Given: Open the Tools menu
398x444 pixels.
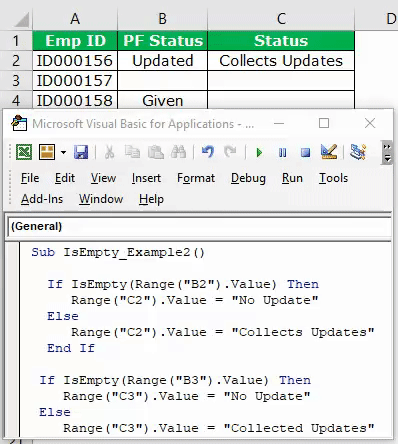Looking at the screenshot, I should click(x=333, y=178).
